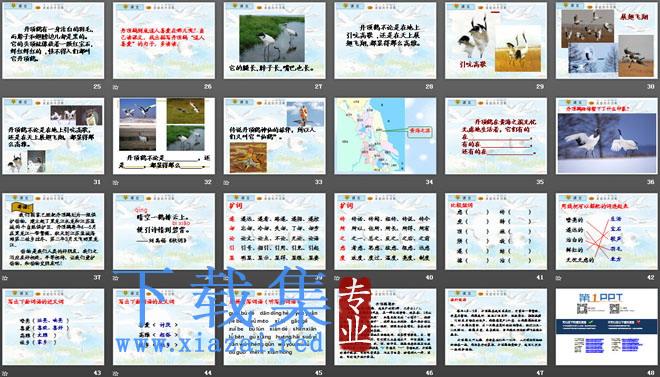Select slide 27 with the crane-in-wetland photo
The width and height of the screenshot is (660, 377).
pyautogui.click(x=274, y=40)
